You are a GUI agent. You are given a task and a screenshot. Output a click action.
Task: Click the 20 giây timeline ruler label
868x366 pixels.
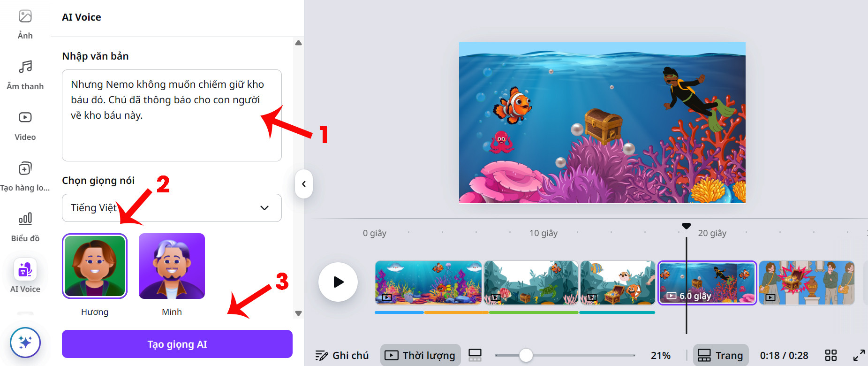712,233
